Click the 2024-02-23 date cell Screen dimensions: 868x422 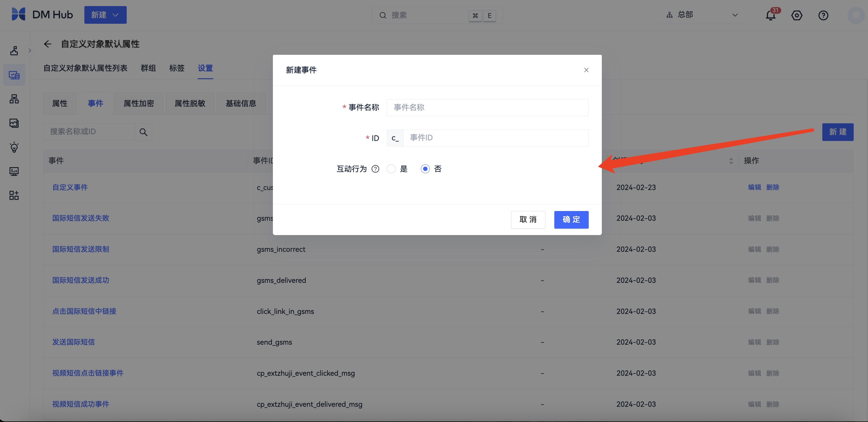tap(636, 188)
